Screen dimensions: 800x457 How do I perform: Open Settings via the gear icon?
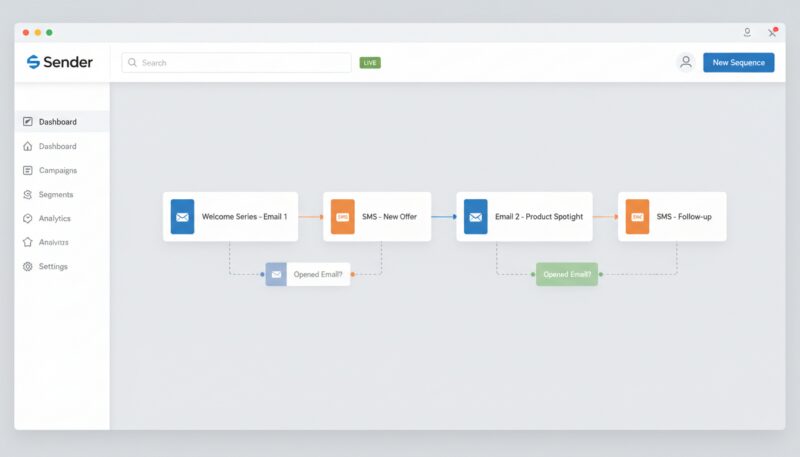coord(28,266)
